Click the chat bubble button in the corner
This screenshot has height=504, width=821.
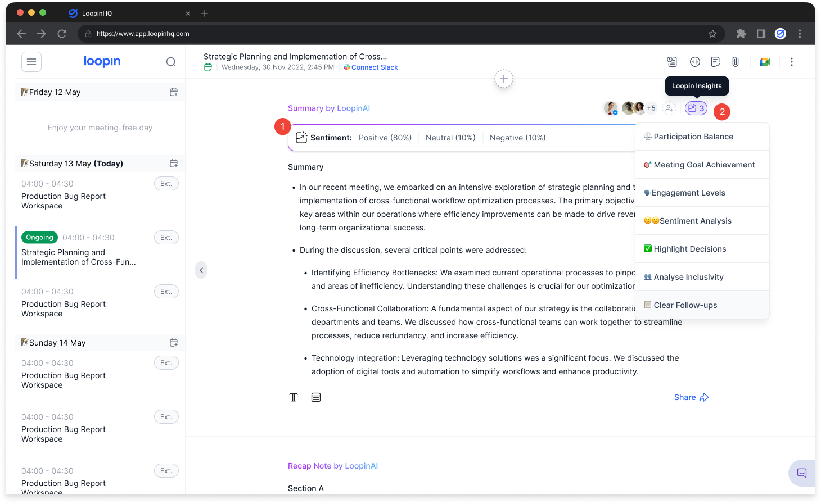(802, 473)
